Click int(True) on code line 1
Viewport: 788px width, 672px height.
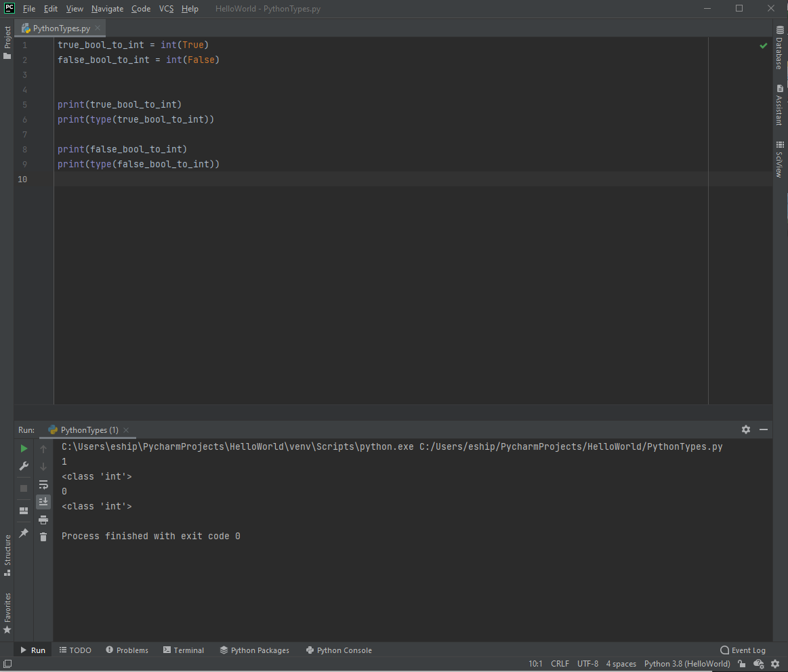pyautogui.click(x=184, y=45)
